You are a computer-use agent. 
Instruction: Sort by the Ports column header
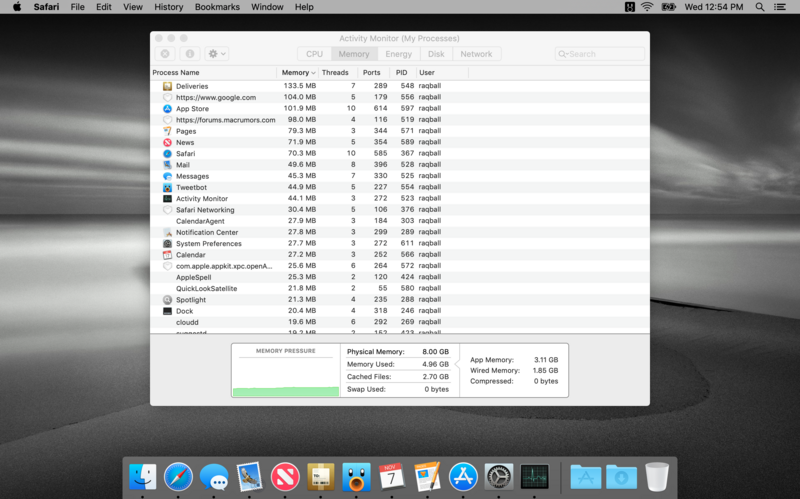pos(371,72)
